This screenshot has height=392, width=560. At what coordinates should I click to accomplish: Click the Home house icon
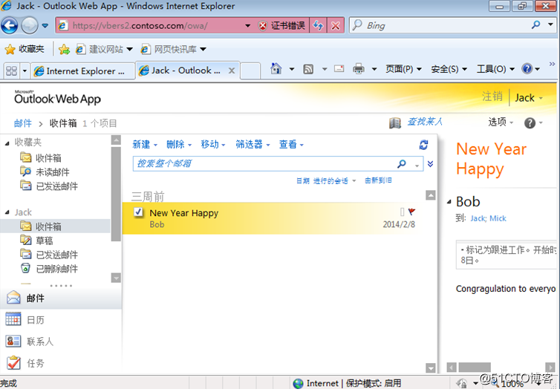coord(276,68)
